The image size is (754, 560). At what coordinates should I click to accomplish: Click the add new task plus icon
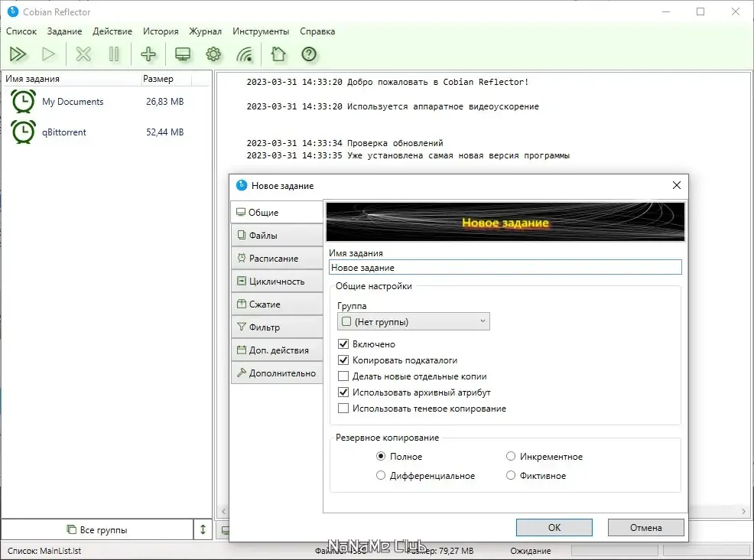click(148, 54)
